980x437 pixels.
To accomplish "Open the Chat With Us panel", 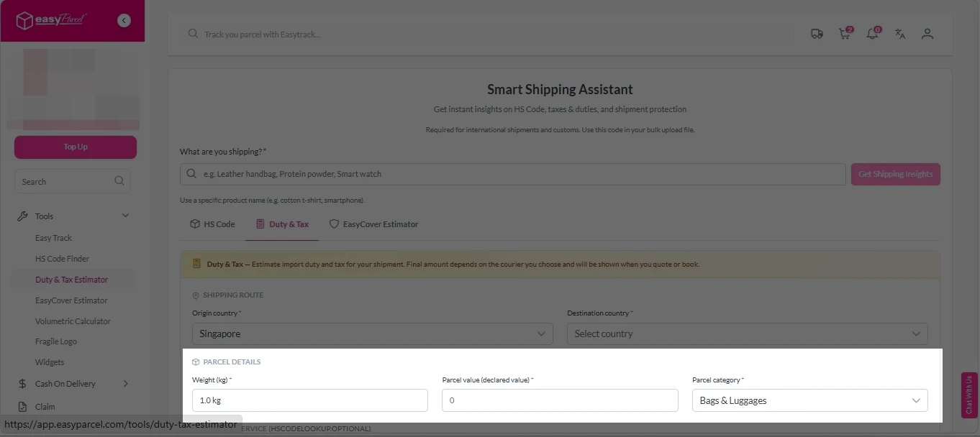I will [968, 395].
